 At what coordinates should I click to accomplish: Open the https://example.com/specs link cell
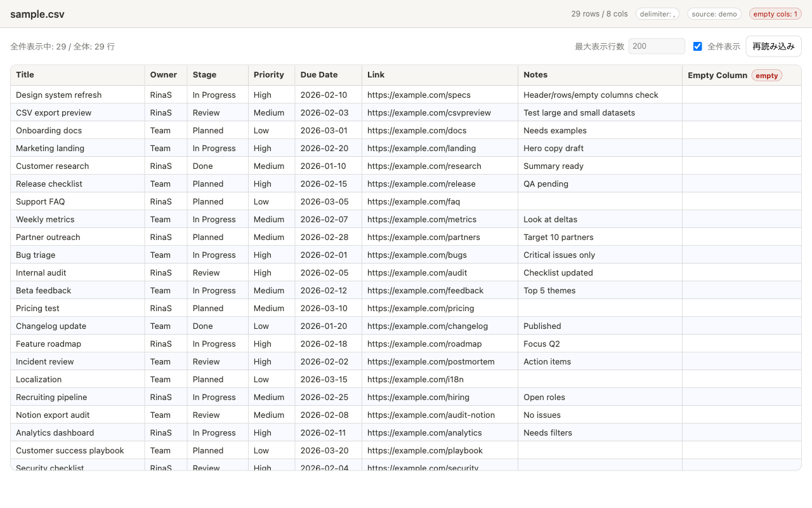click(x=419, y=95)
